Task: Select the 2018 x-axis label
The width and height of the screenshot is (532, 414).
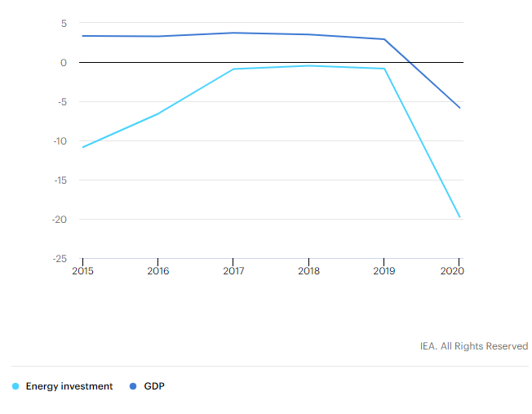Action: (308, 269)
